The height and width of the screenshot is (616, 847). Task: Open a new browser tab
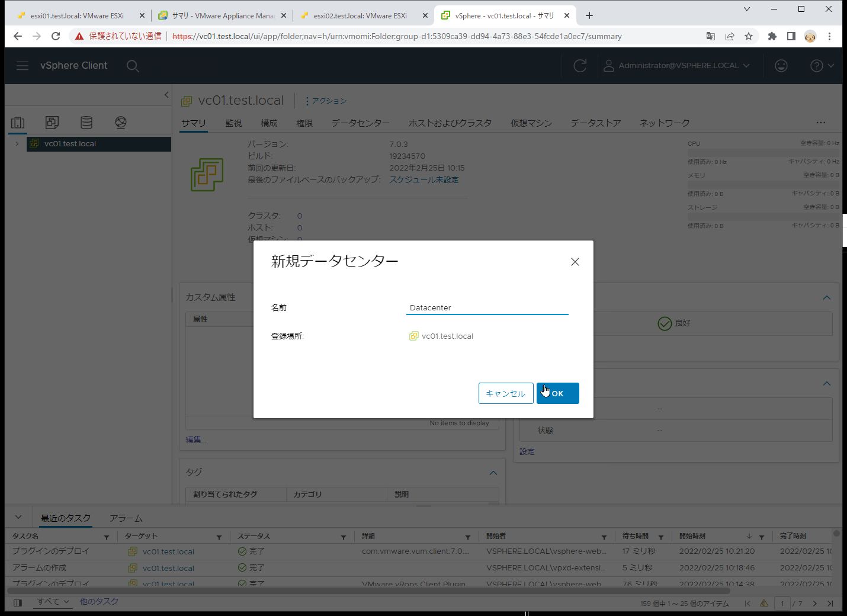589,16
